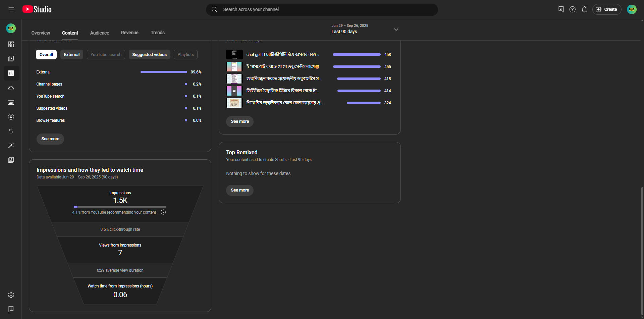Open Copyright icon in sidebar
The width and height of the screenshot is (644, 319).
pyautogui.click(x=11, y=117)
